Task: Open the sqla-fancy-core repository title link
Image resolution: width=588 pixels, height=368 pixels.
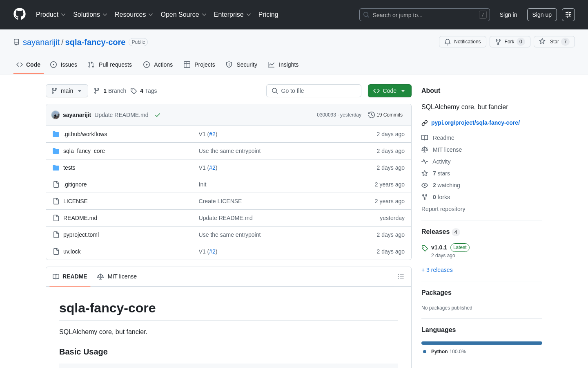Action: pos(95,42)
